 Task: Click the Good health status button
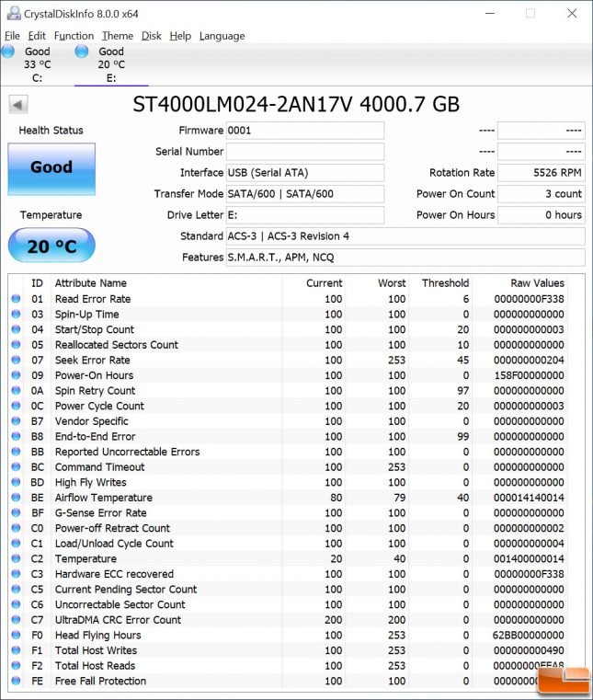[x=51, y=169]
